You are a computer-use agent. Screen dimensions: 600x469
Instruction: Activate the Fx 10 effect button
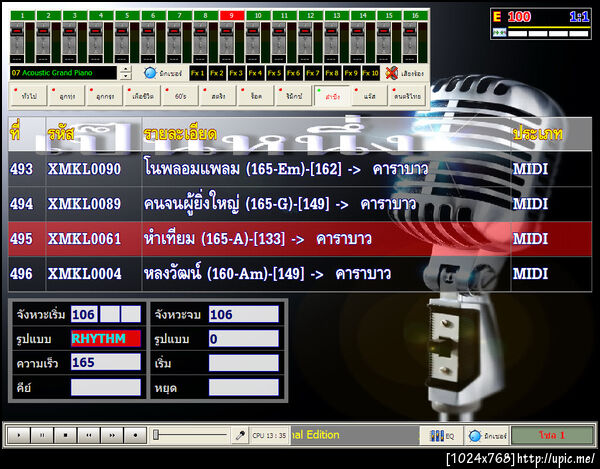370,73
